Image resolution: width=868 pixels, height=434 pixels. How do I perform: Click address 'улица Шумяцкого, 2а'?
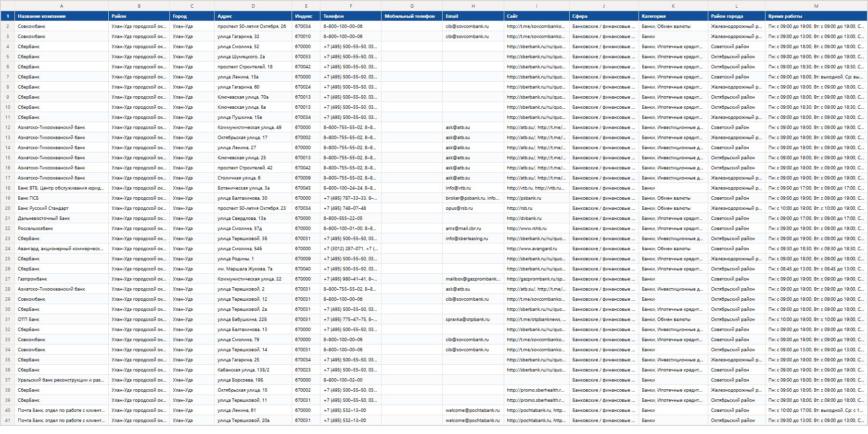click(x=253, y=57)
